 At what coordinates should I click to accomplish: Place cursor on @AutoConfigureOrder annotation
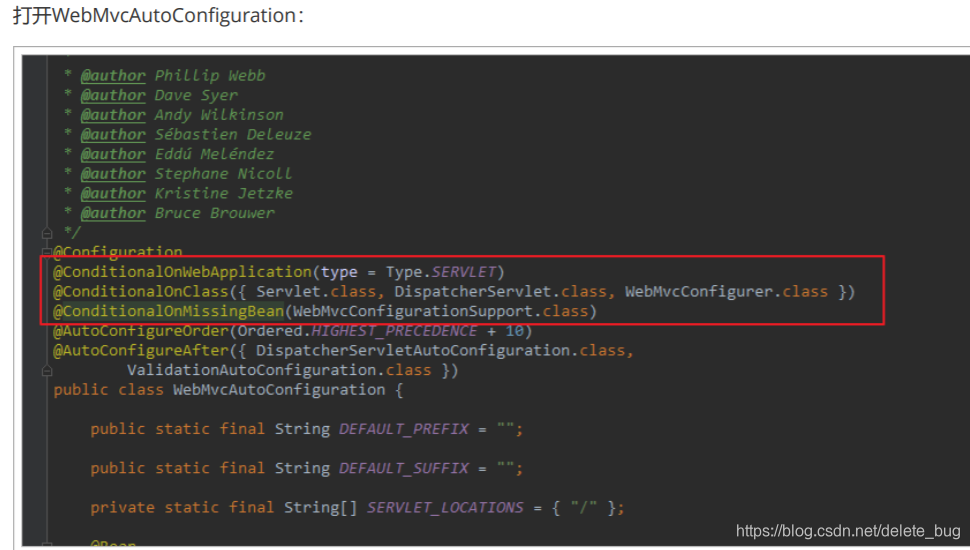point(141,331)
